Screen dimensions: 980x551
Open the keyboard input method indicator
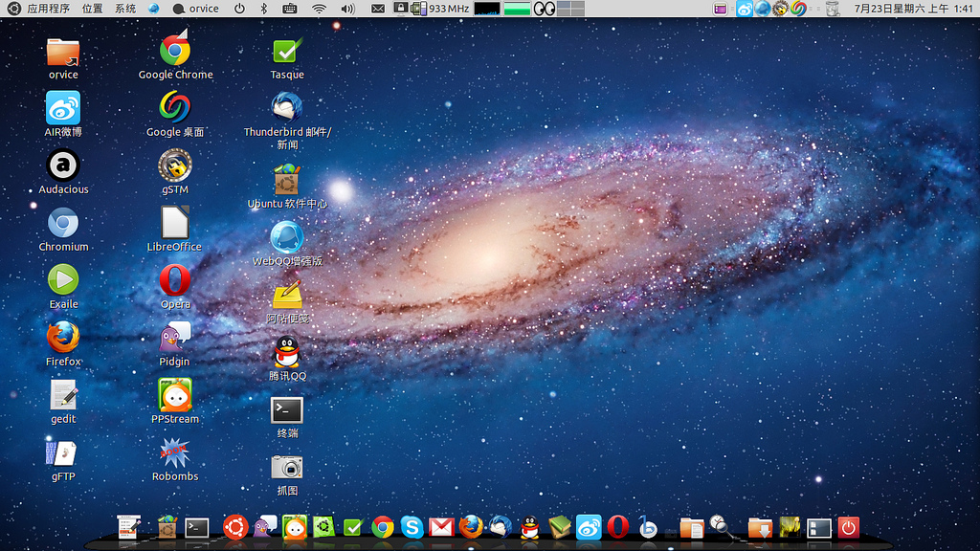289,8
